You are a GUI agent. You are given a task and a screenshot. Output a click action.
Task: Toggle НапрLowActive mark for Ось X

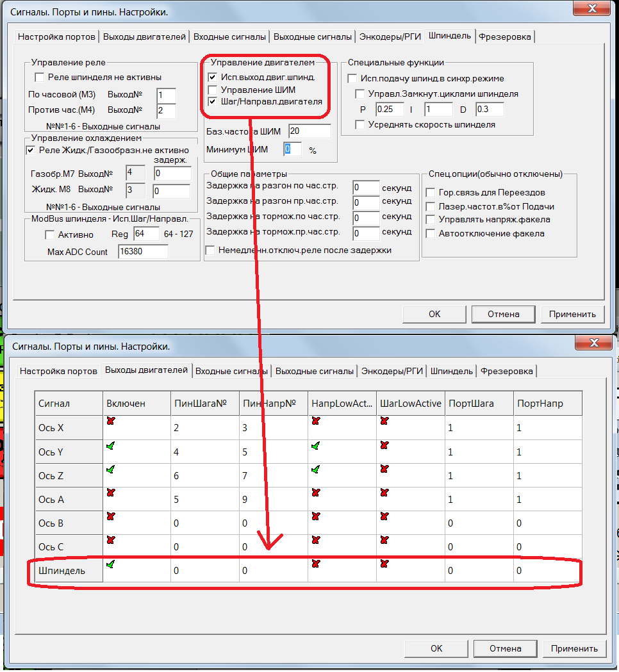tap(316, 421)
